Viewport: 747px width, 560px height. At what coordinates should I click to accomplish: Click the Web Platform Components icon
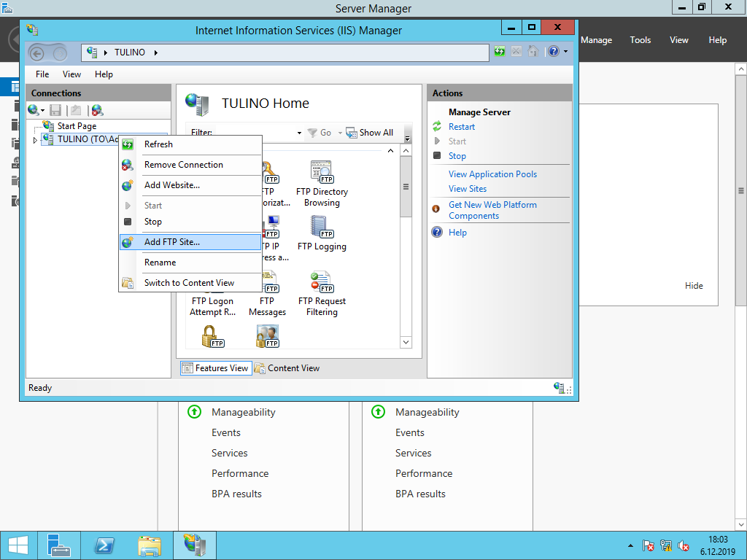pyautogui.click(x=436, y=209)
